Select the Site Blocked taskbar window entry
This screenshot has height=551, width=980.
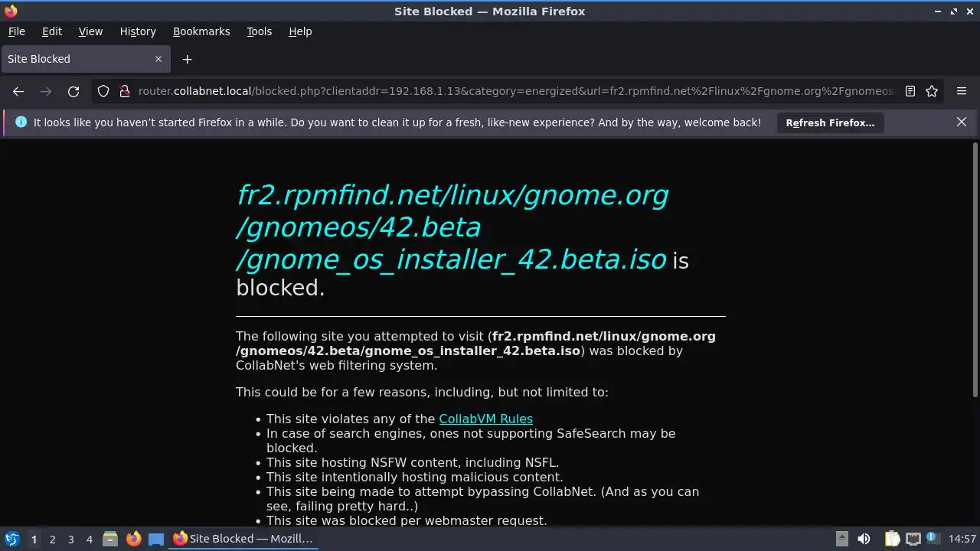pyautogui.click(x=243, y=539)
